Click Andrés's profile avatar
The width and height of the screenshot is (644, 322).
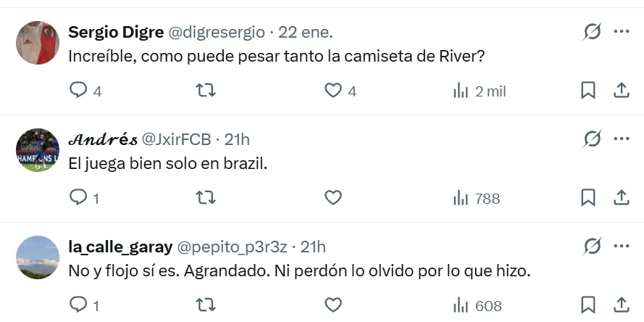pos(38,150)
